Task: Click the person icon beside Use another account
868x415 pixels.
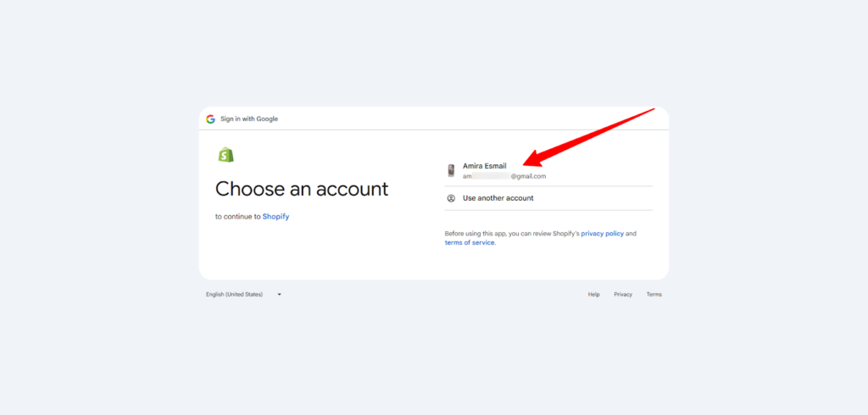Action: click(x=451, y=198)
